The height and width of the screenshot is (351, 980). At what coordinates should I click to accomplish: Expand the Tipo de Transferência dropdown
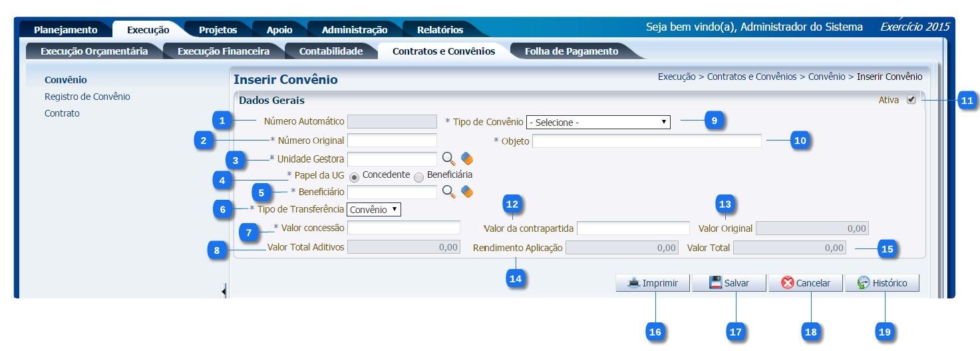[374, 210]
